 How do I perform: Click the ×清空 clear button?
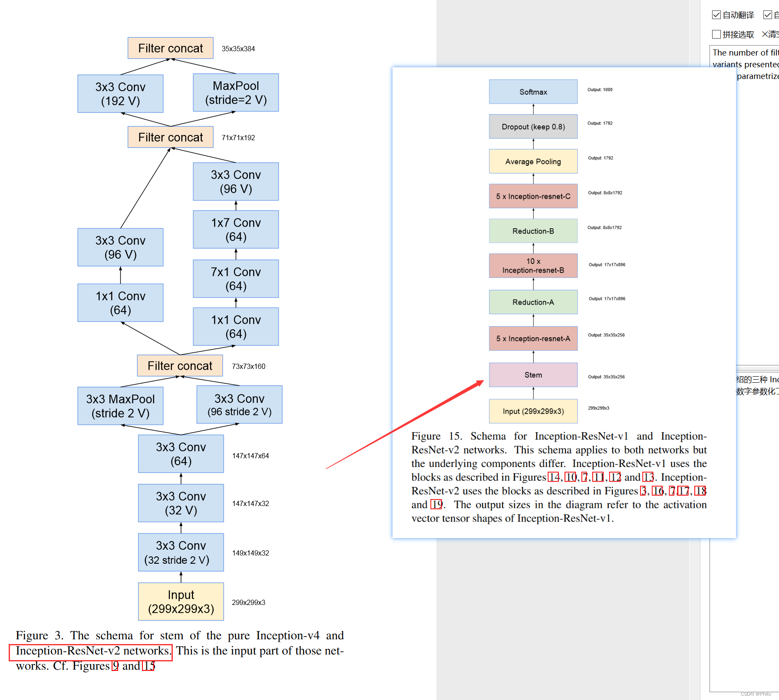coord(770,34)
